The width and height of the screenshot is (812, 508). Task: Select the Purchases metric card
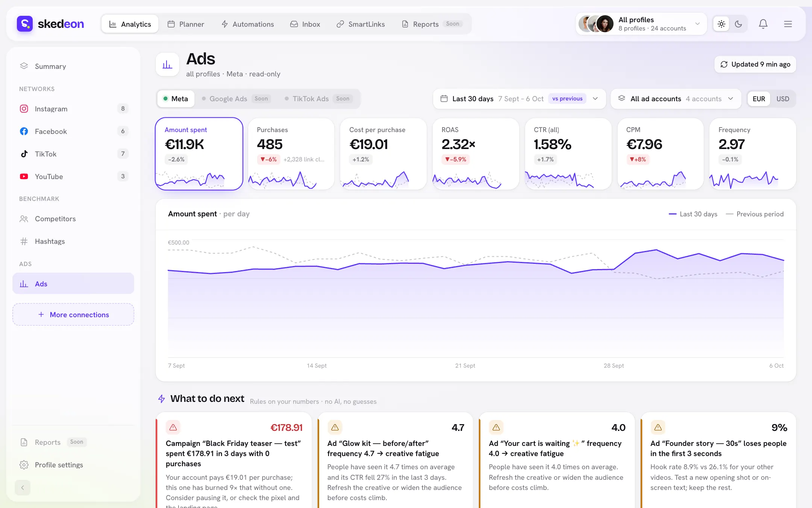pos(291,154)
